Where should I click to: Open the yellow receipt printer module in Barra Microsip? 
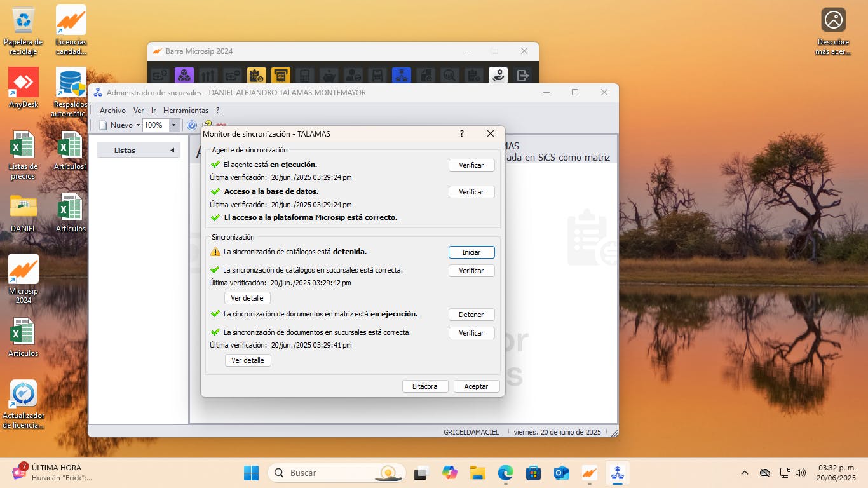point(281,76)
